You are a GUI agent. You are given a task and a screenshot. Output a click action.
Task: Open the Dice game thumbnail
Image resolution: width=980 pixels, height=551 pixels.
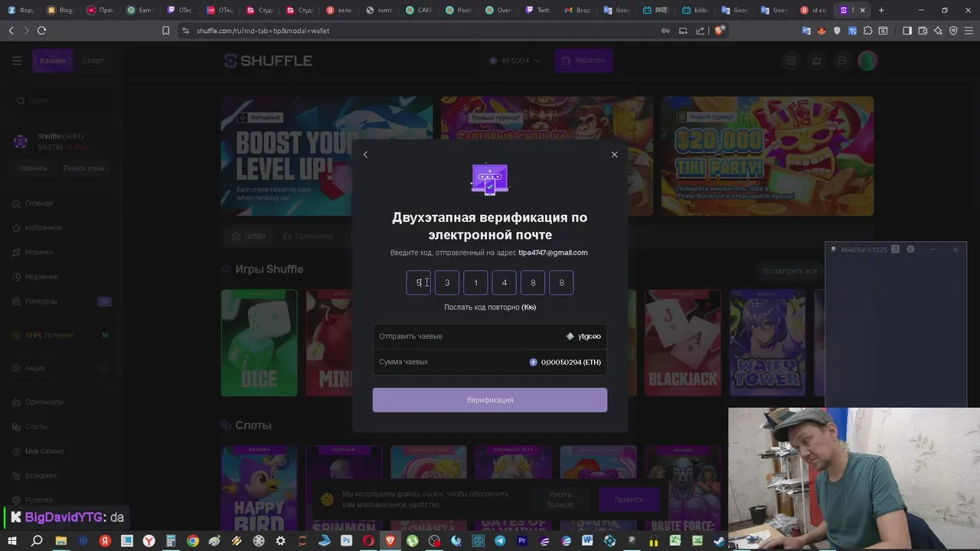point(259,343)
